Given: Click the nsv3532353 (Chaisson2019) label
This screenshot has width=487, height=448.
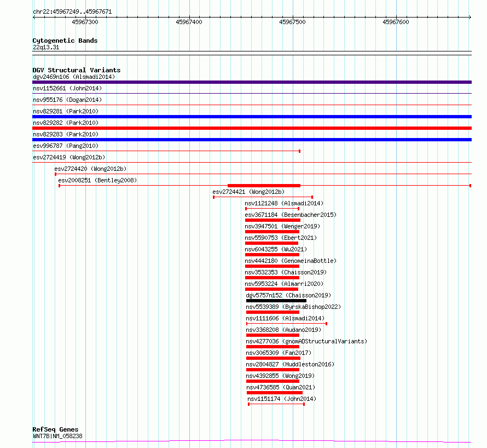Looking at the screenshot, I should pos(286,272).
